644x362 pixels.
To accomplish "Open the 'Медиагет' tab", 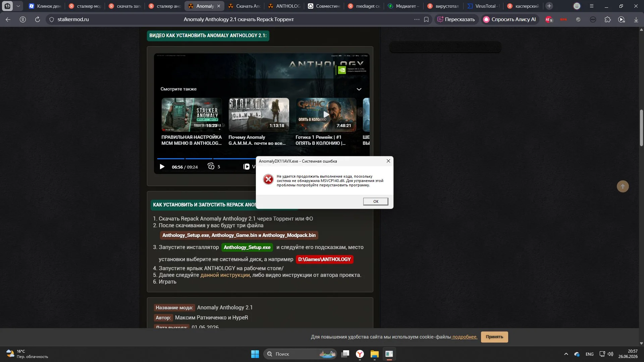I will pos(404,6).
